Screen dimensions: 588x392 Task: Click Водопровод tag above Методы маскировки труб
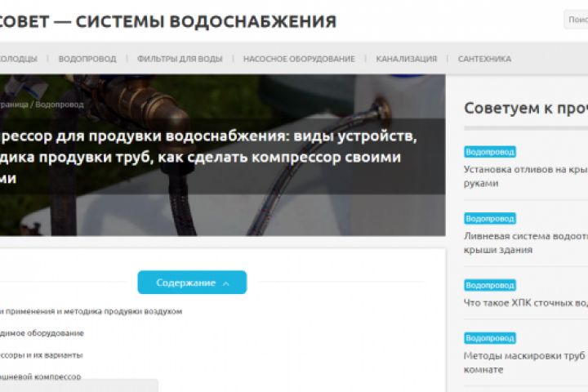490,338
